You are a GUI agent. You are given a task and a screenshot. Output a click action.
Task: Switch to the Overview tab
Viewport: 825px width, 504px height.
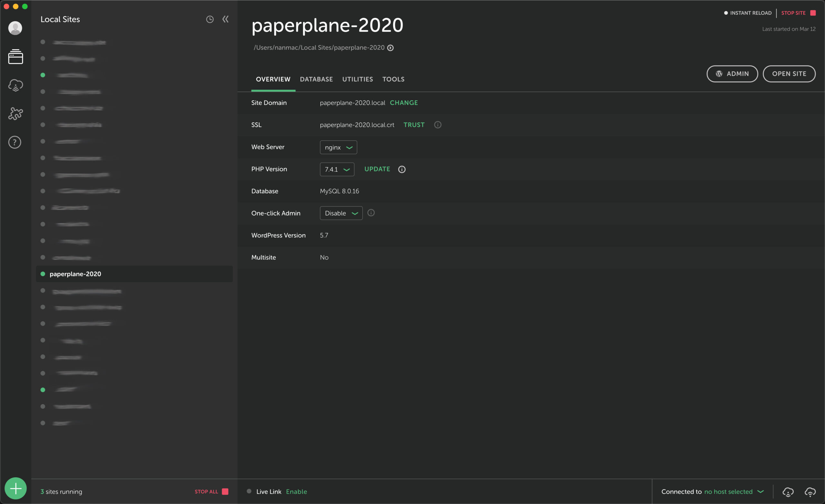[273, 79]
